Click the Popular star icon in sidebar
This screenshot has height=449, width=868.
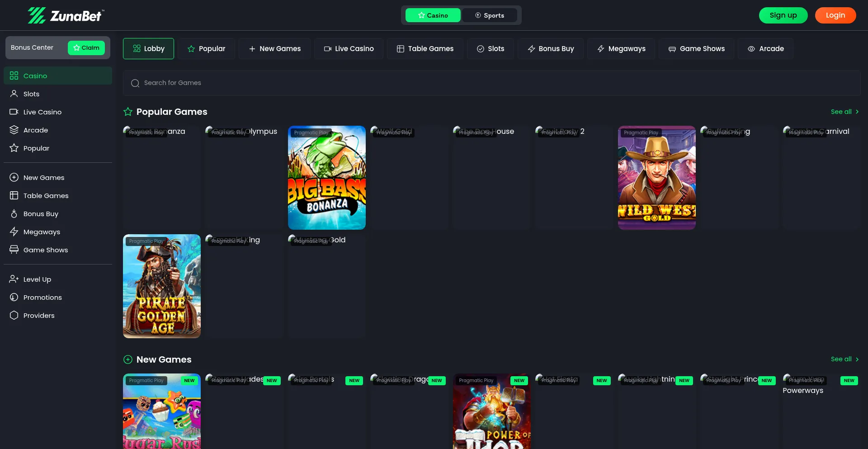[x=14, y=148]
